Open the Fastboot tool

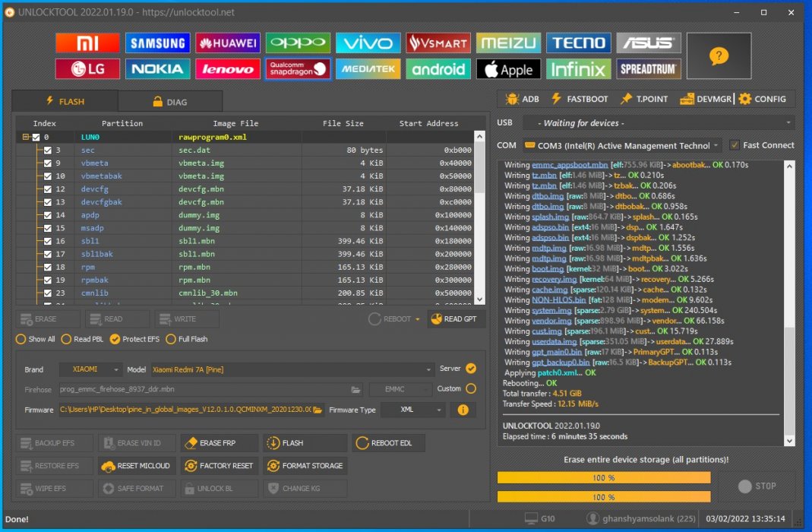[x=580, y=99]
